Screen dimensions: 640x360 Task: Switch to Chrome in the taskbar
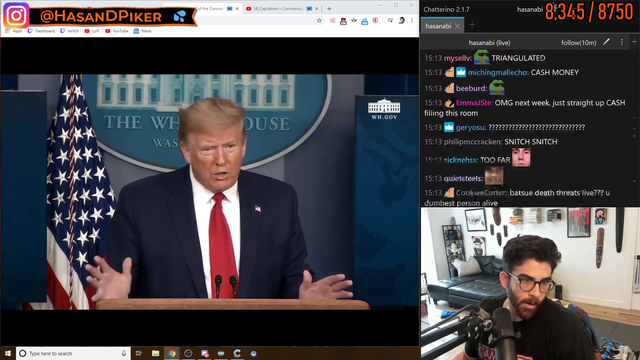pos(172,353)
